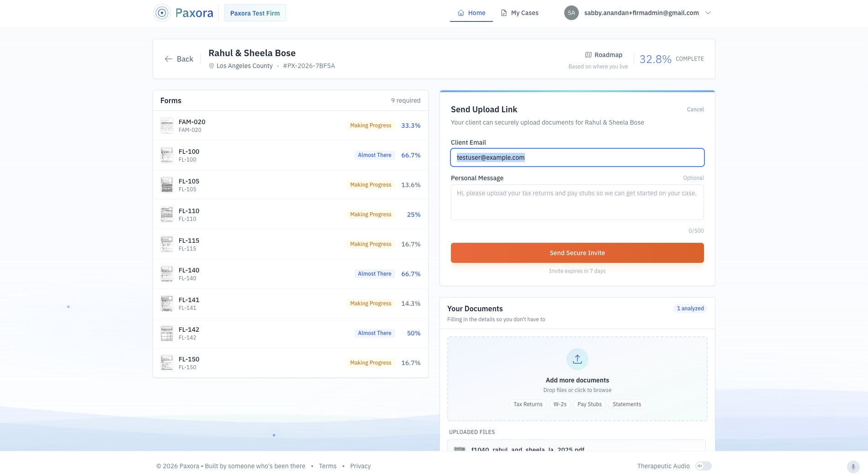Toggle the Therapeutic Audio switch
The width and height of the screenshot is (868, 476).
click(x=703, y=466)
